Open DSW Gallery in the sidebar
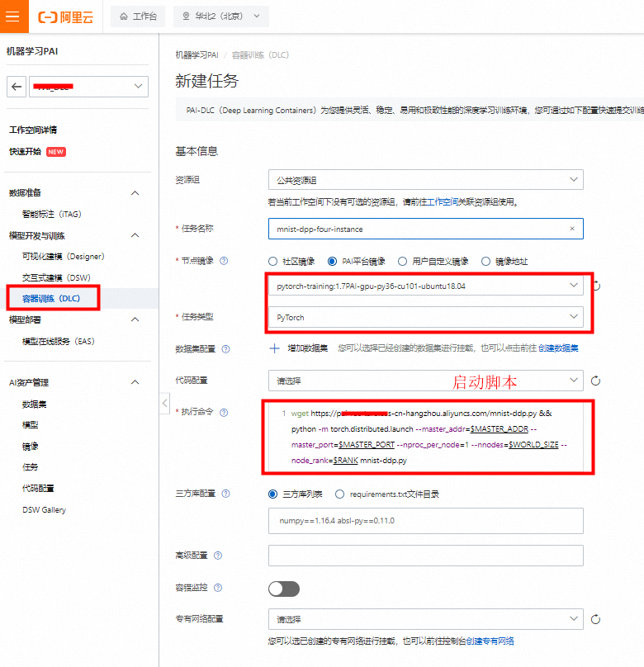Viewport: 644px width, 667px height. 45,509
